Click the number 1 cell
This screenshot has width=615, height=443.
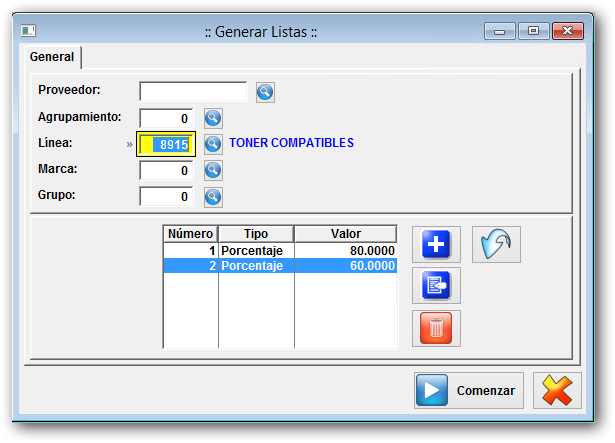pos(191,251)
